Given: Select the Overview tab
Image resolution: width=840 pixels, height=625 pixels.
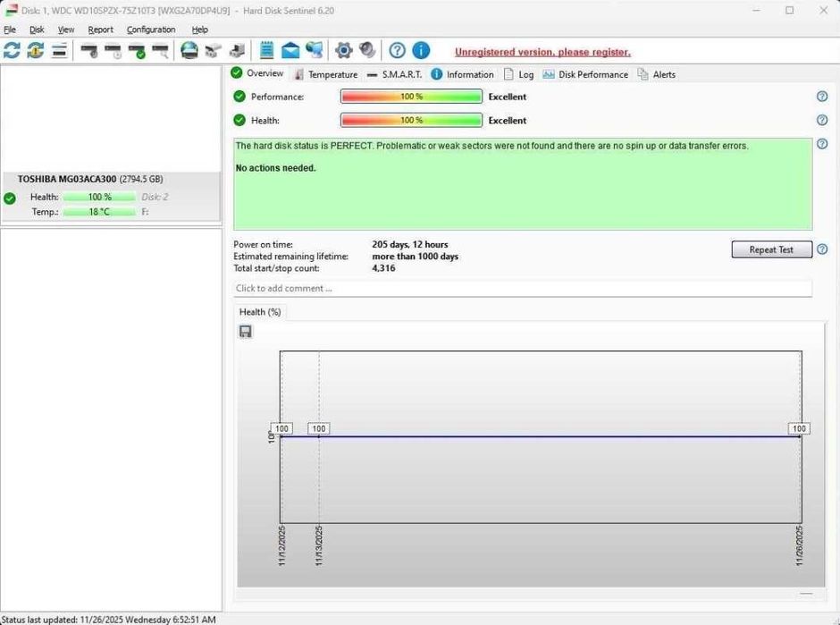Looking at the screenshot, I should point(257,73).
